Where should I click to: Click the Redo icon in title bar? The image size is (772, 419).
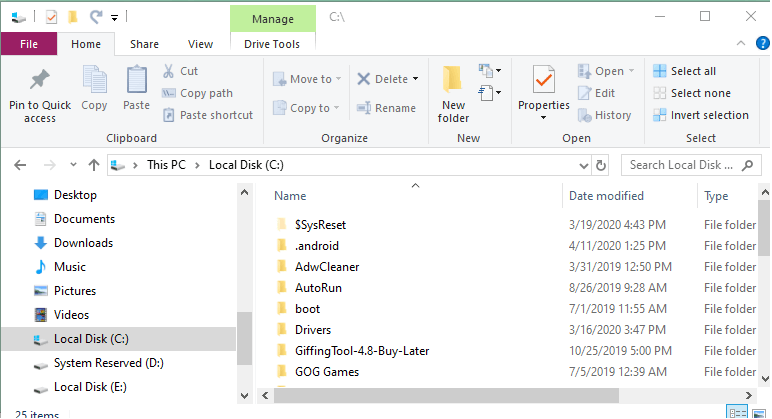(x=96, y=17)
